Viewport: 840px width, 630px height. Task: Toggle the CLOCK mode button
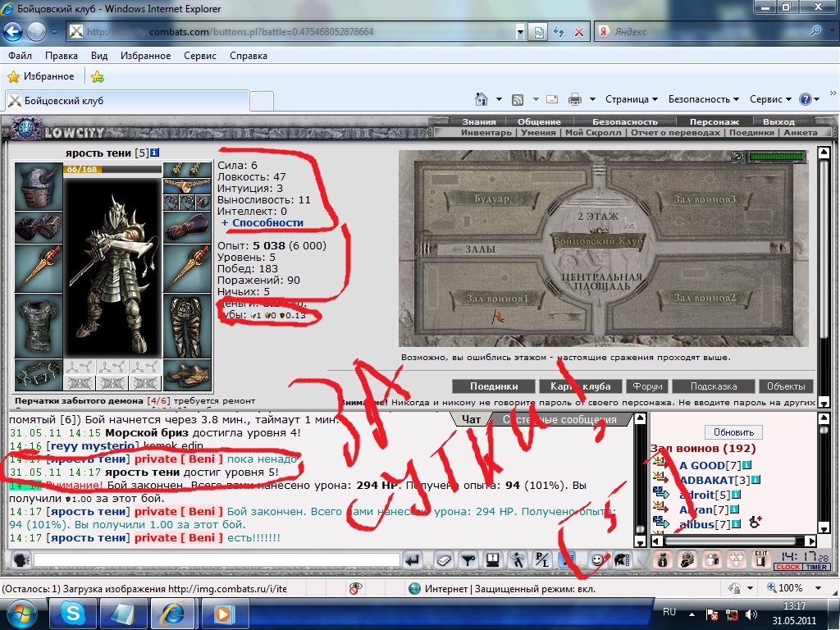coord(787,567)
